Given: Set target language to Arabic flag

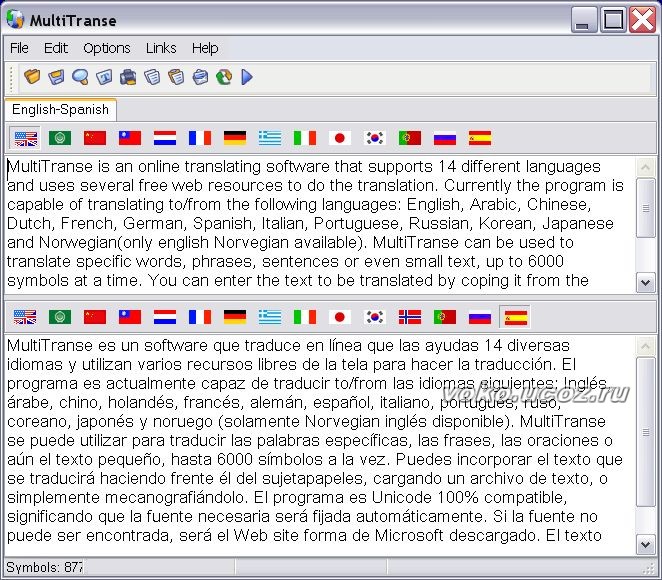Looking at the screenshot, I should 60,317.
